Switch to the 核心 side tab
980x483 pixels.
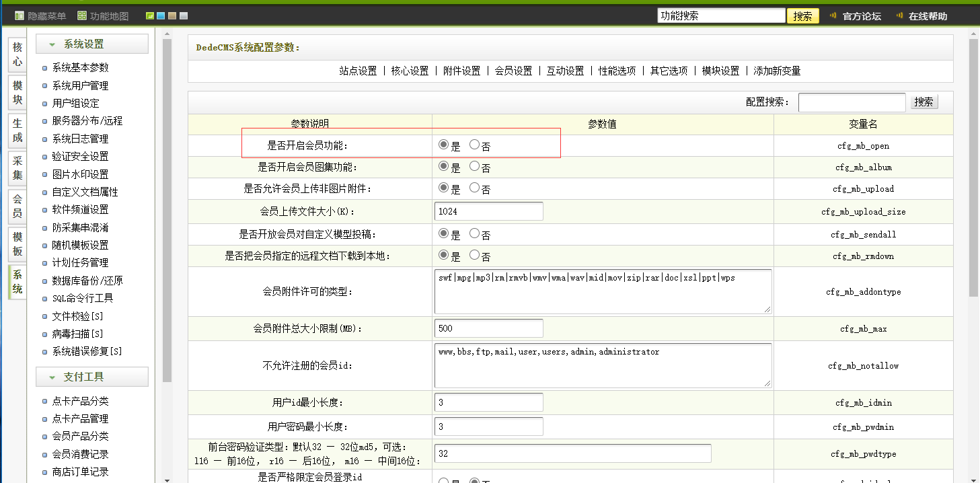coord(17,54)
